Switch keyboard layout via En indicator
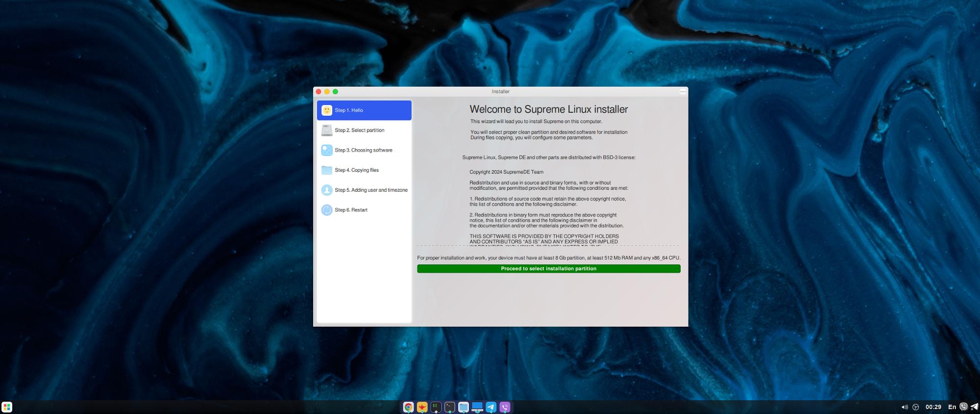The width and height of the screenshot is (980, 414). coord(952,407)
